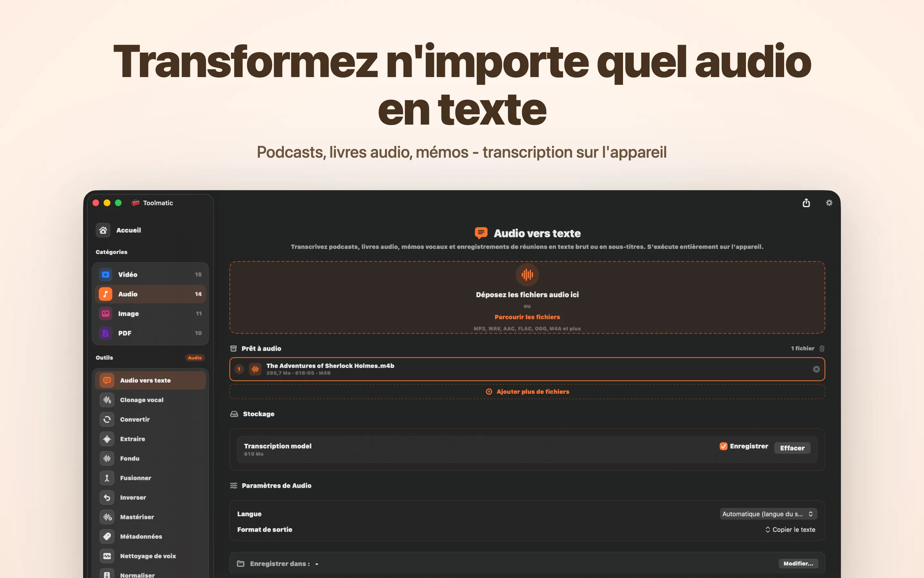Click the Audio vers texte tool icon
The height and width of the screenshot is (578, 924).
point(107,381)
